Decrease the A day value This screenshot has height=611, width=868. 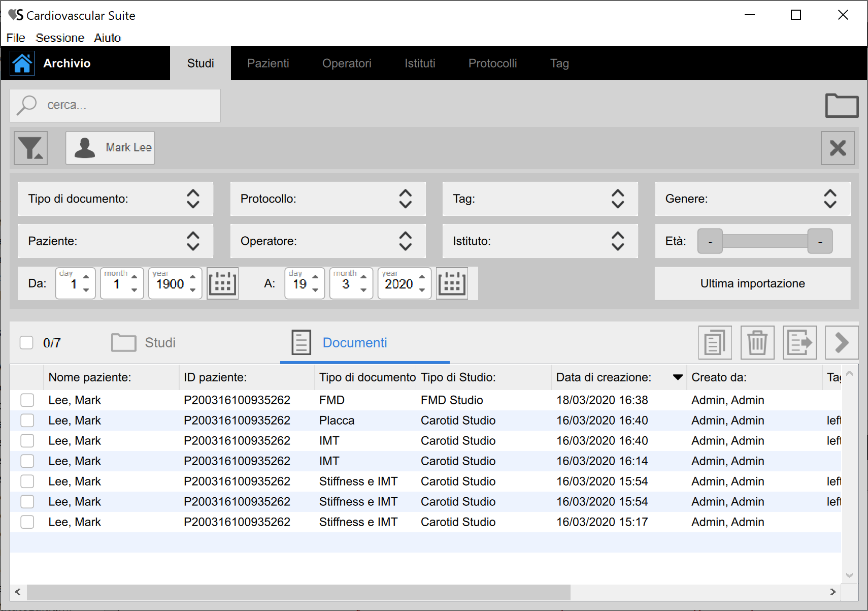tap(316, 290)
